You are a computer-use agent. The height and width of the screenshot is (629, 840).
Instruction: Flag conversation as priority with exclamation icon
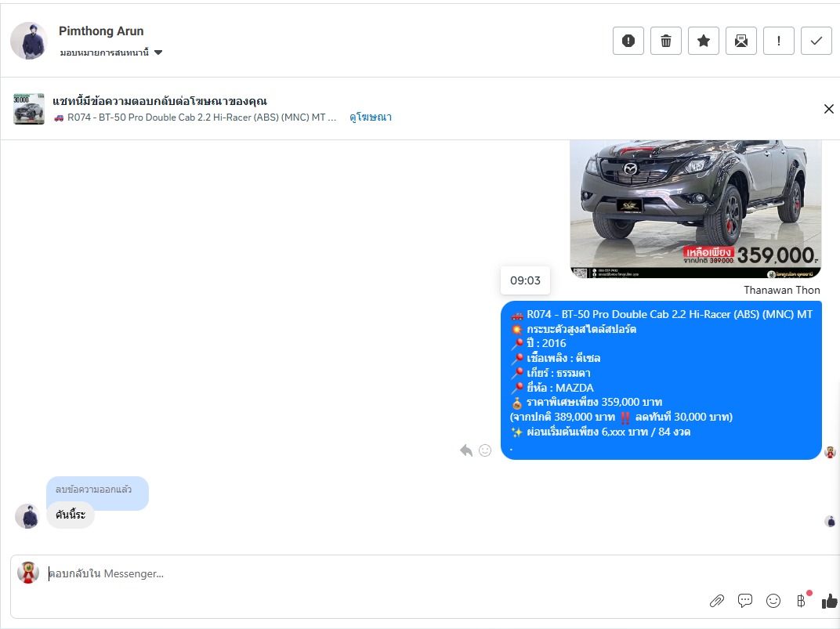coord(778,41)
